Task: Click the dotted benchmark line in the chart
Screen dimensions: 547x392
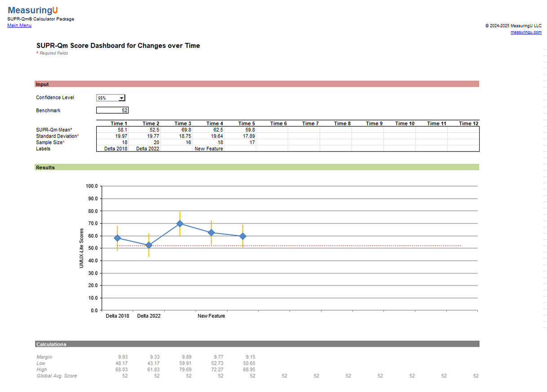Action: (315, 245)
